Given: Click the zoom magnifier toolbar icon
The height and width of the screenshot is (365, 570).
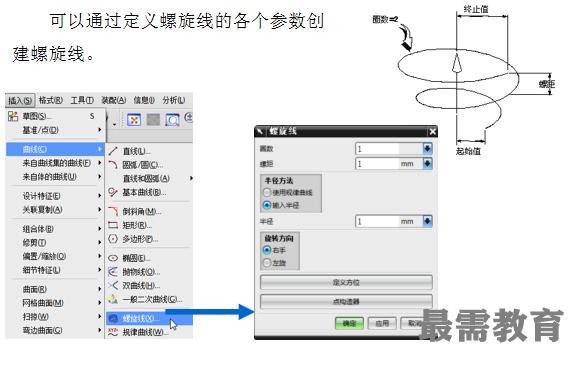Looking at the screenshot, I should click(173, 120).
